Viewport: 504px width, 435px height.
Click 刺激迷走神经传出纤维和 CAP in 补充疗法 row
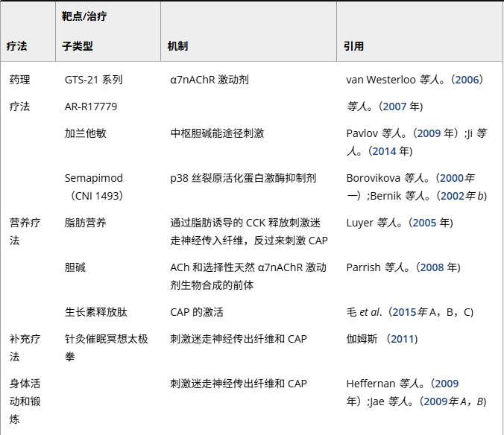tap(239, 339)
